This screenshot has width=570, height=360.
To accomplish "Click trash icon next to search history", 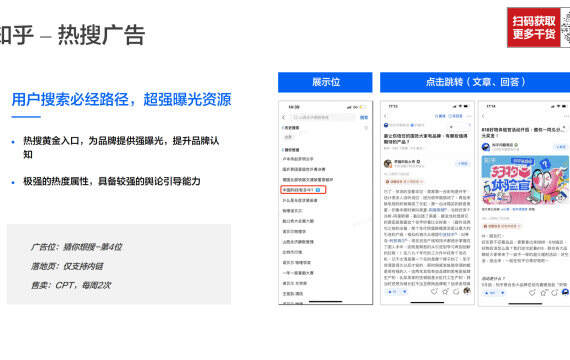I will click(x=366, y=128).
